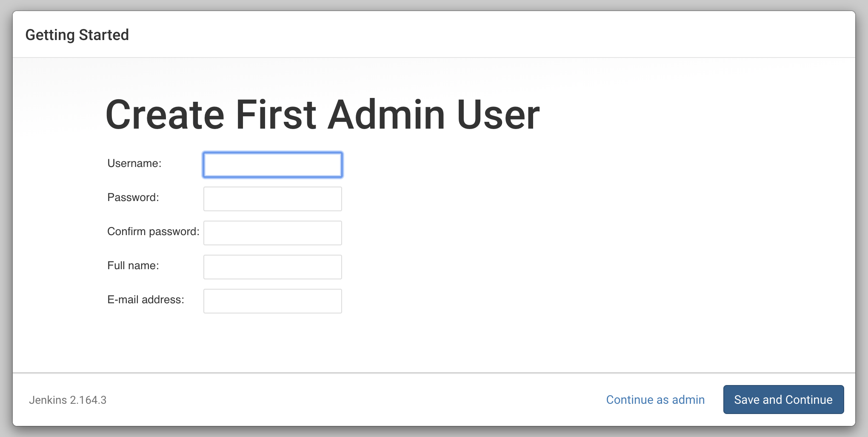Click the Password: label text

pyautogui.click(x=133, y=198)
